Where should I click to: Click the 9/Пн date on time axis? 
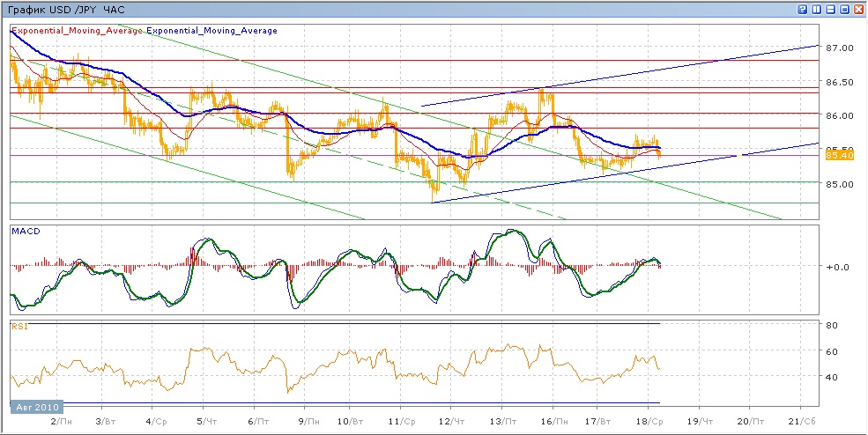310,422
